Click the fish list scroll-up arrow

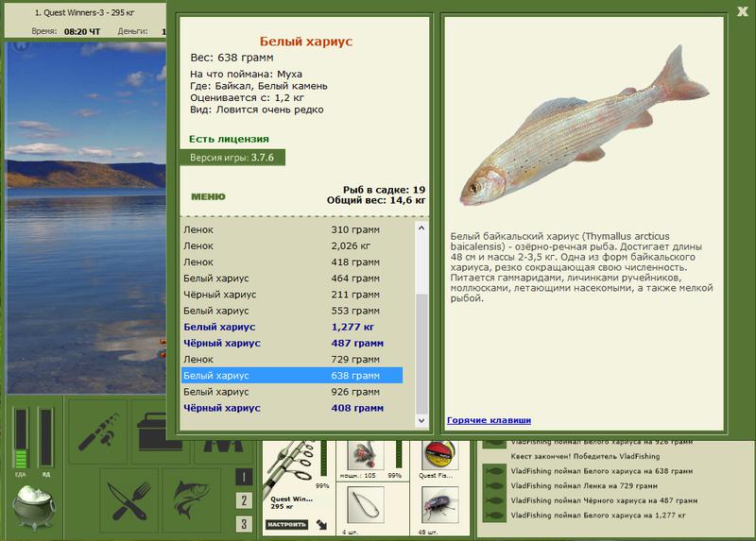(421, 228)
